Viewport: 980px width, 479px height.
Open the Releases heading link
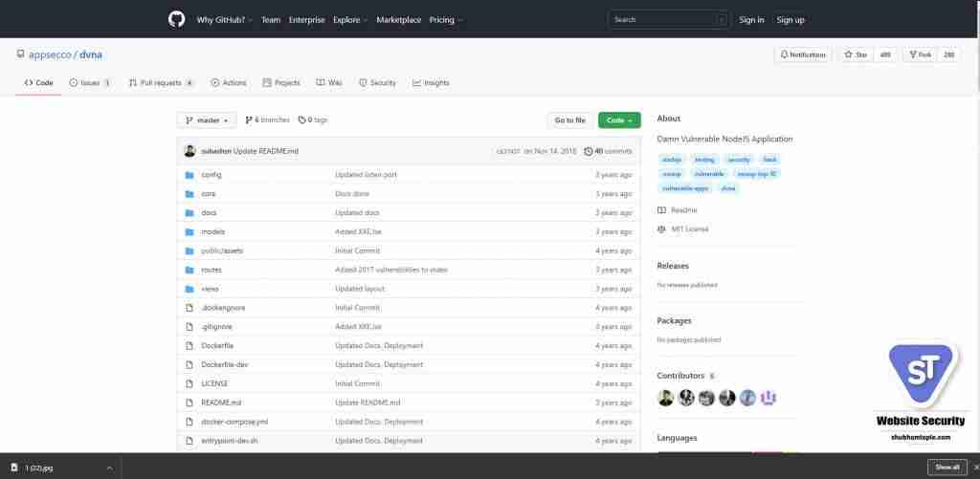[673, 266]
